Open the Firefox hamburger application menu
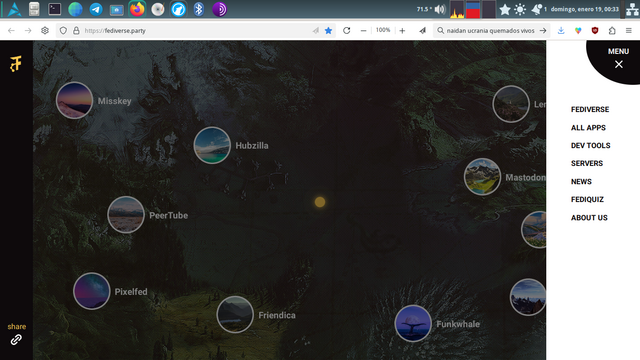The height and width of the screenshot is (360, 640). (x=629, y=31)
